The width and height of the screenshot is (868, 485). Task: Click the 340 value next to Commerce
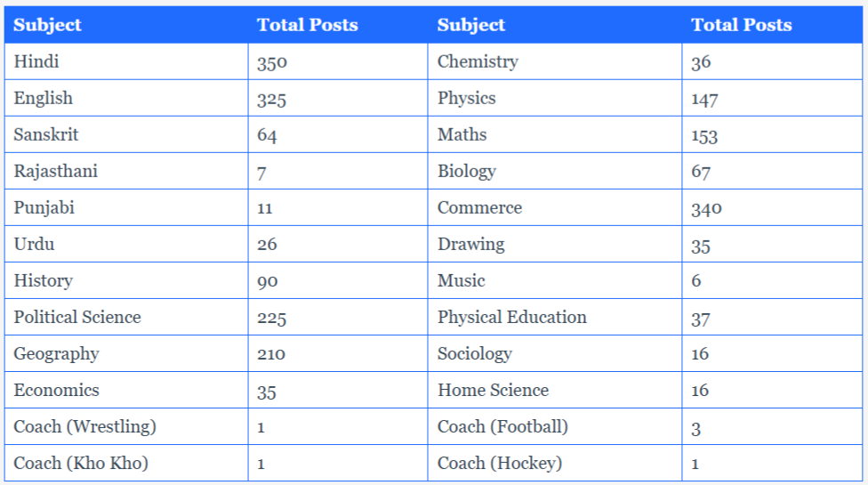pos(772,207)
